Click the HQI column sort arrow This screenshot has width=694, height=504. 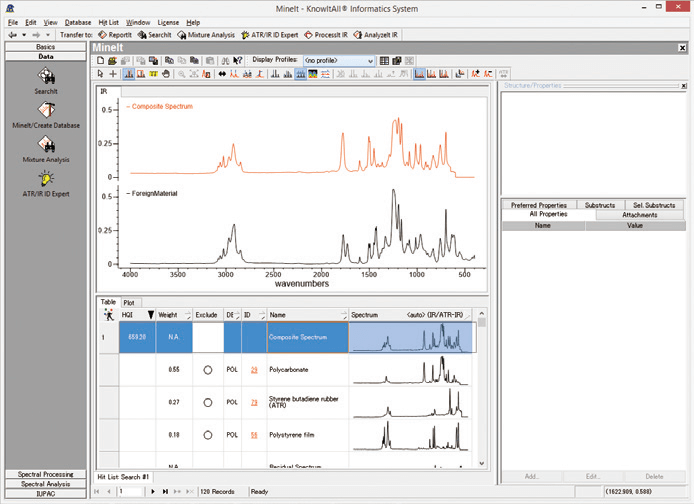tap(150, 315)
